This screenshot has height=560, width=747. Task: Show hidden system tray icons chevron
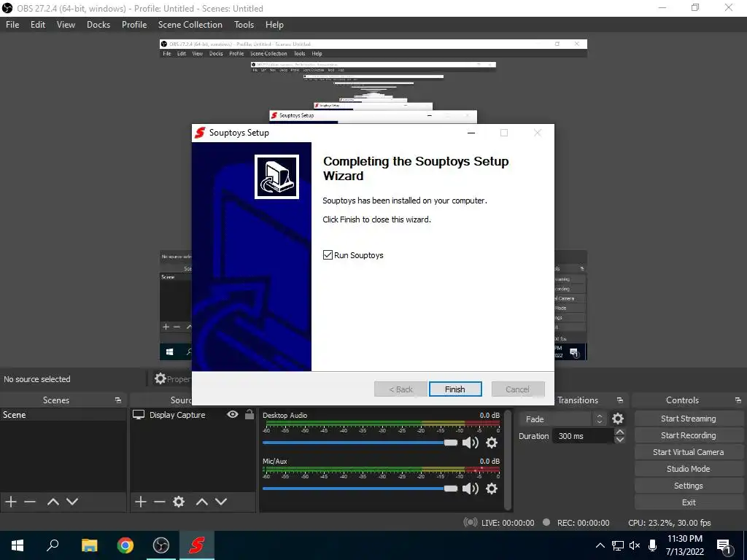pos(600,545)
